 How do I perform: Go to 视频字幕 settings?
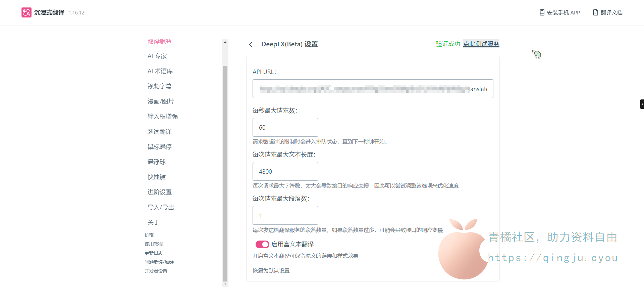pos(160,86)
